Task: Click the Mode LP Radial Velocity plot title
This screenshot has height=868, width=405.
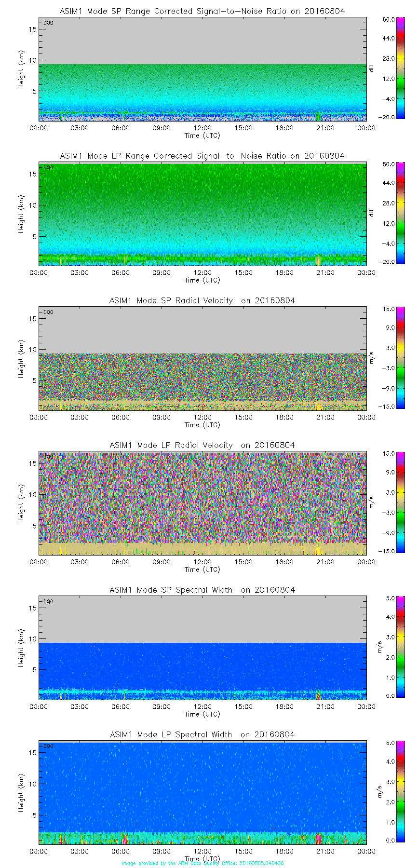Action: click(202, 445)
